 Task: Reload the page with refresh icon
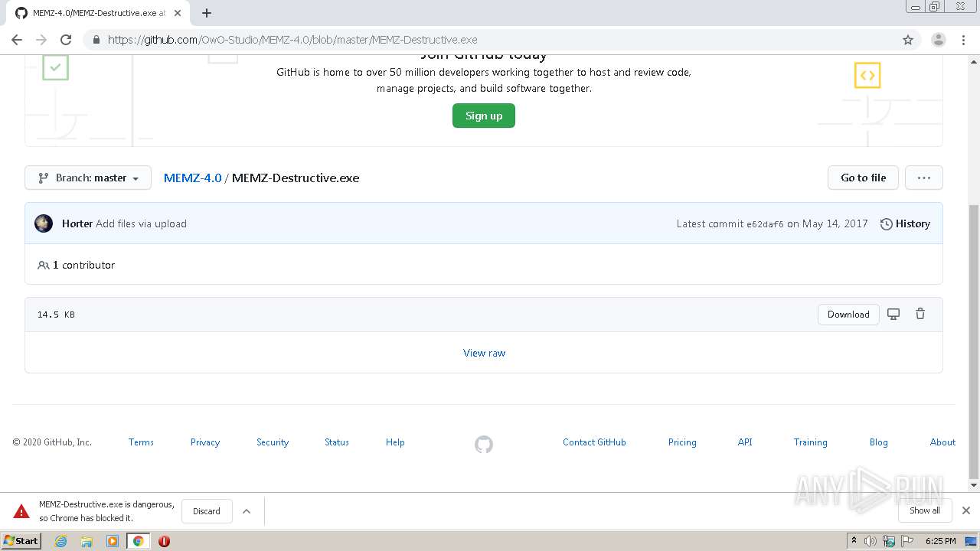pyautogui.click(x=66, y=40)
